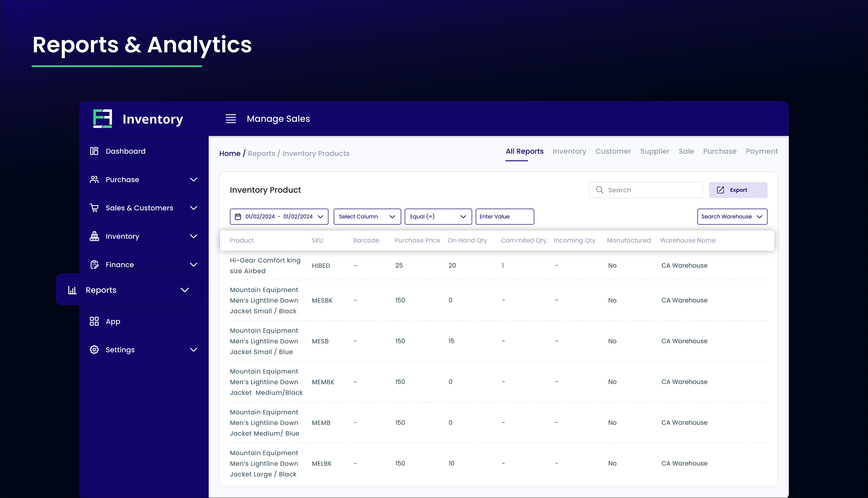Expand the Inventory sidebar section chevron

point(193,236)
